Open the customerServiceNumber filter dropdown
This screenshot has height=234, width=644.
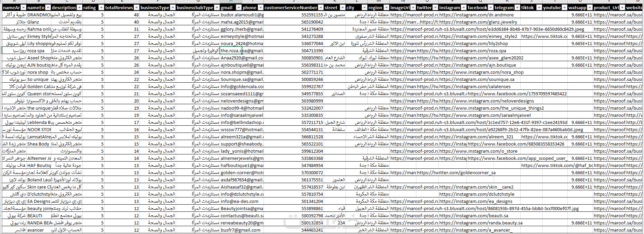coord(321,8)
